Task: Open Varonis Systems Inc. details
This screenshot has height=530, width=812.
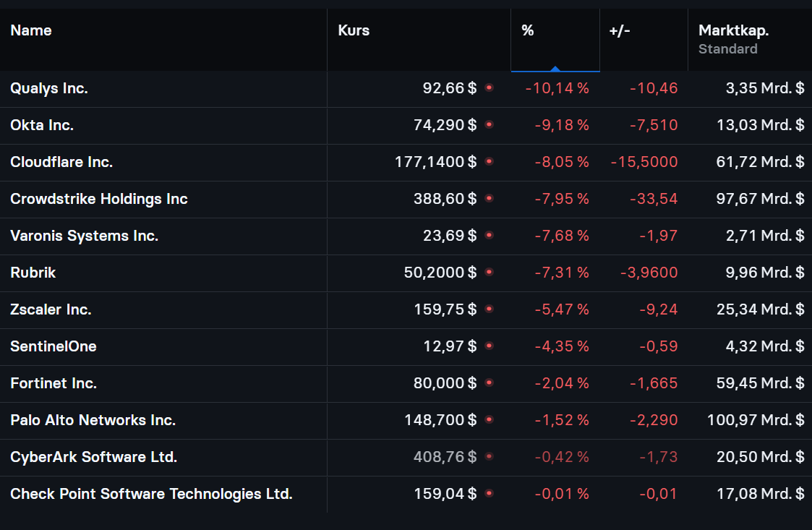Action: pos(84,236)
